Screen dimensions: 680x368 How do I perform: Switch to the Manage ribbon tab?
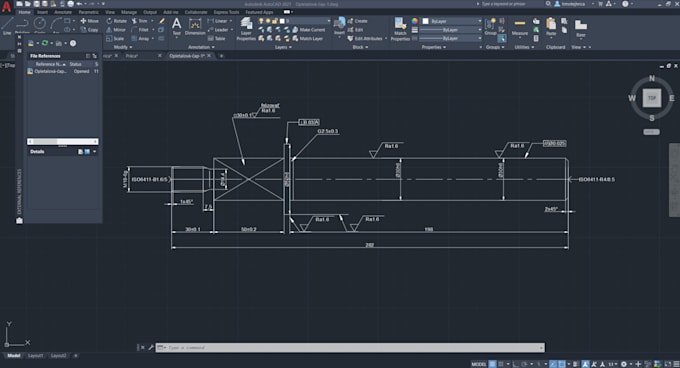[x=129, y=12]
